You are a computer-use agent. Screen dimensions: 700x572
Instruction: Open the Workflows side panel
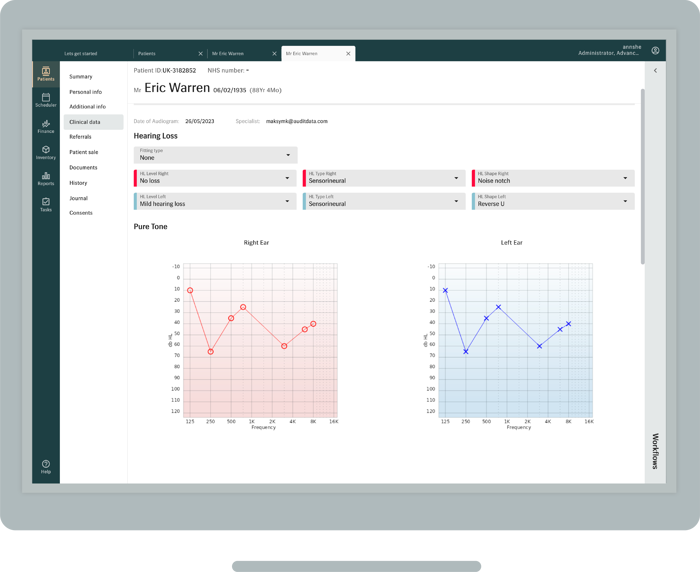[x=655, y=451]
